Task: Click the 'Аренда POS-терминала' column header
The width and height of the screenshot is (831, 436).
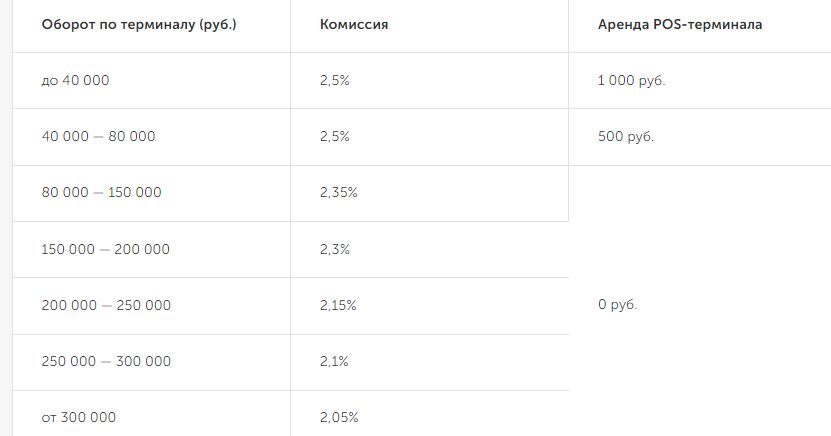Action: click(679, 25)
